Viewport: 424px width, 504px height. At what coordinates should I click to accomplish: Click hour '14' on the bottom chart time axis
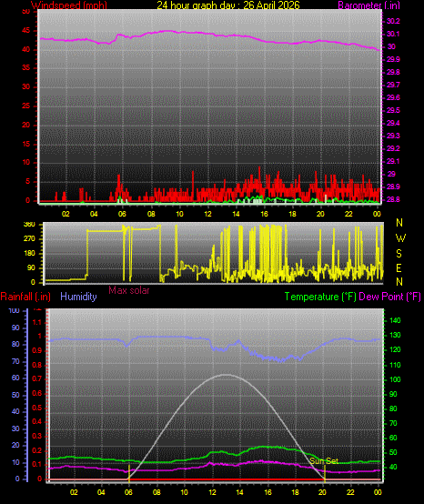[239, 492]
